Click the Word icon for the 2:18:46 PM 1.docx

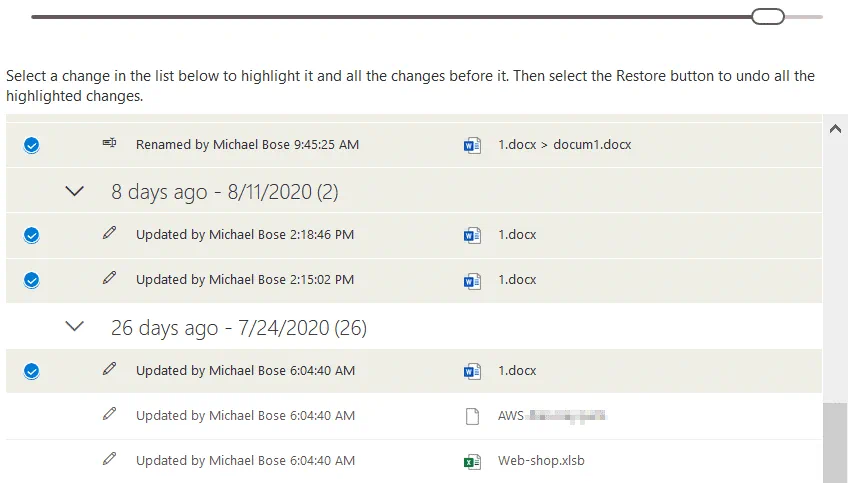[472, 235]
